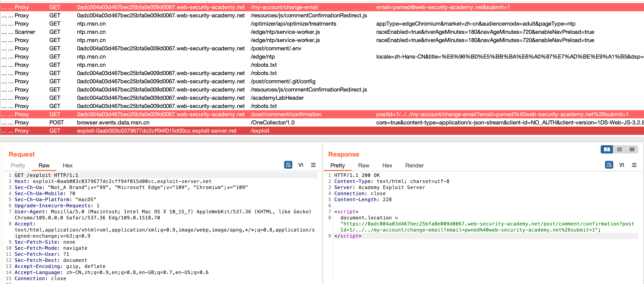Switch to combined tabbed layout view
644x284 pixels.
pos(632,149)
